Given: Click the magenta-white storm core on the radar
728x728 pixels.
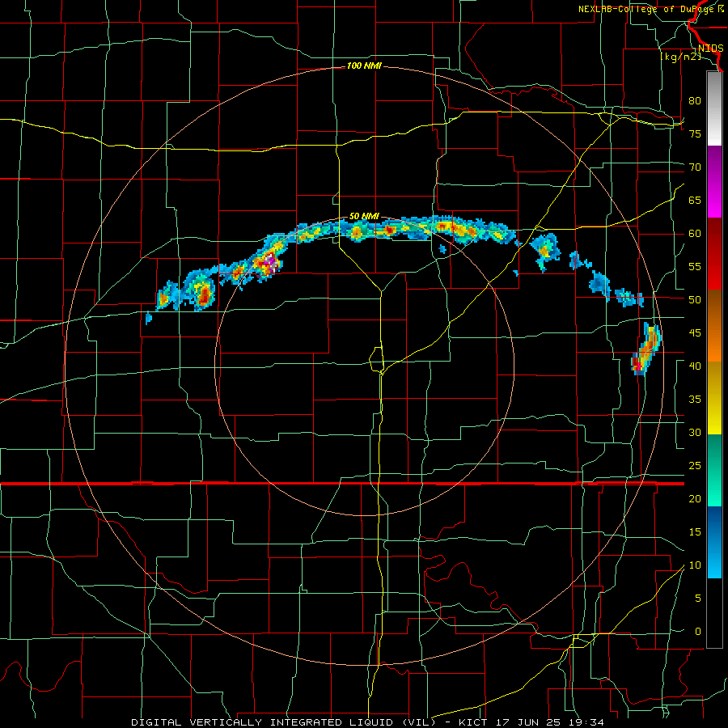Looking at the screenshot, I should click(x=269, y=262).
